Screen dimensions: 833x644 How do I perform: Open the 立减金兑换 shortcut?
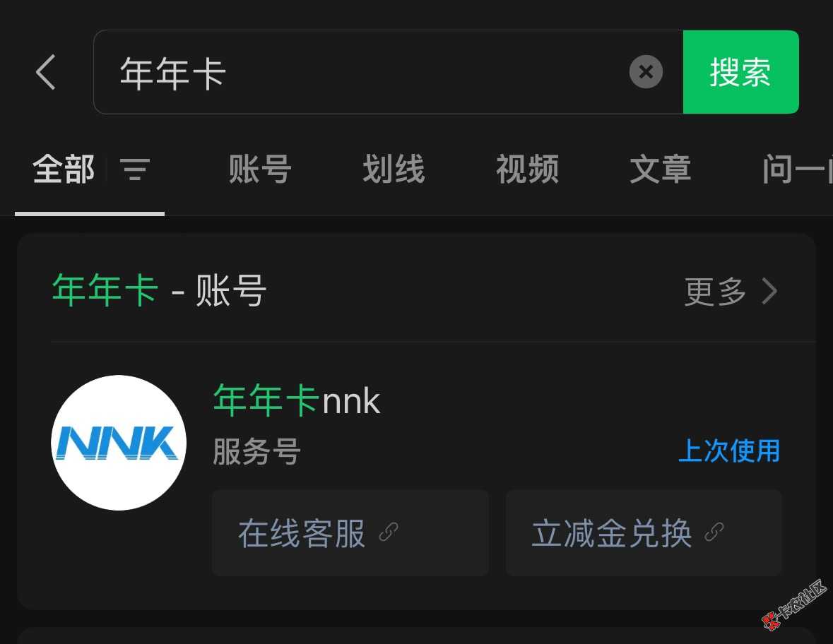pos(644,533)
